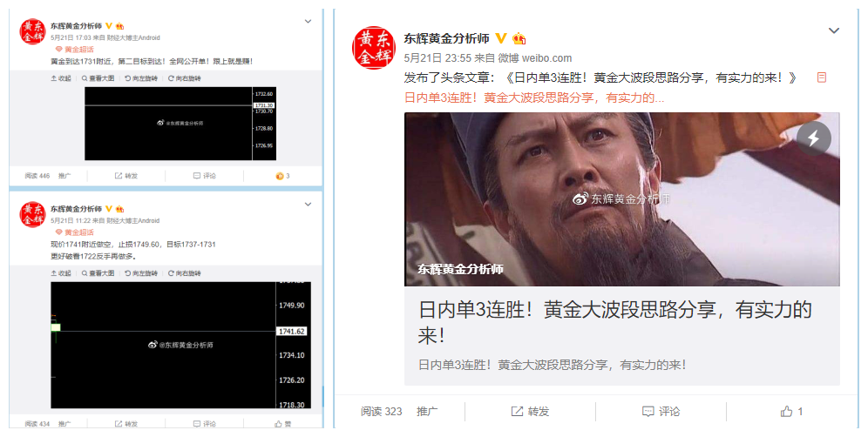This screenshot has height=437, width=868.
Task: Rotate image left 向左旋转 in 11:22 post
Action: click(141, 273)
